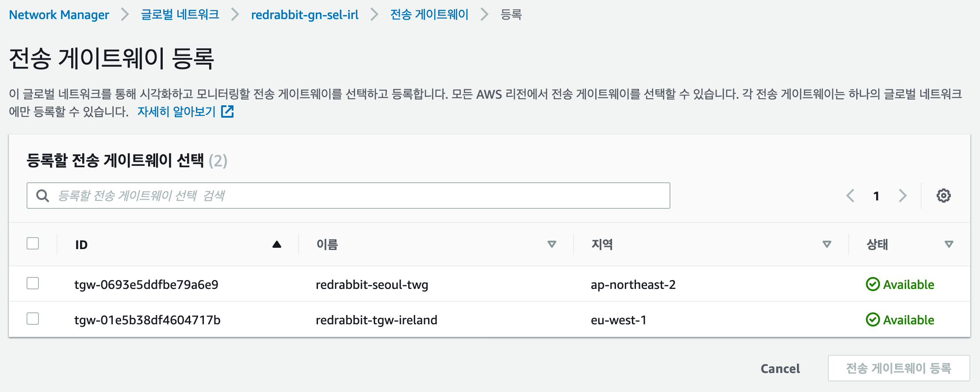Click the Available text in the ap-northeast-2 row

coord(909,284)
